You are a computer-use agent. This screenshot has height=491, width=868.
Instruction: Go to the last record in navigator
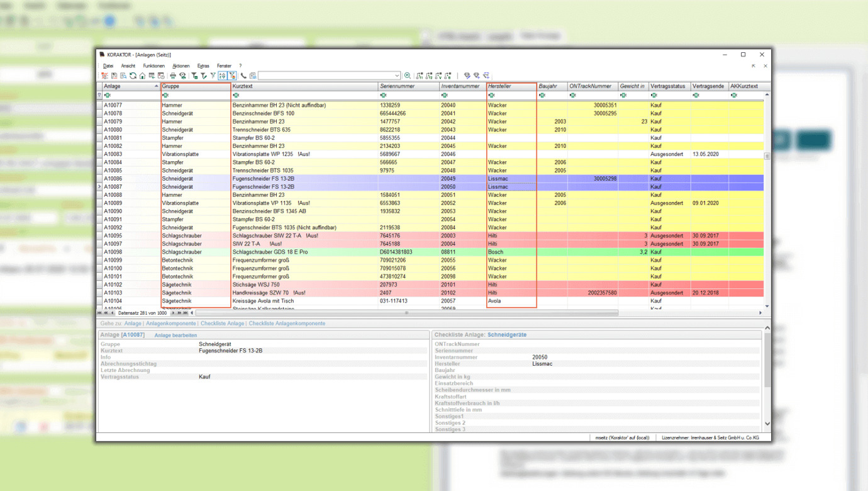tap(186, 313)
